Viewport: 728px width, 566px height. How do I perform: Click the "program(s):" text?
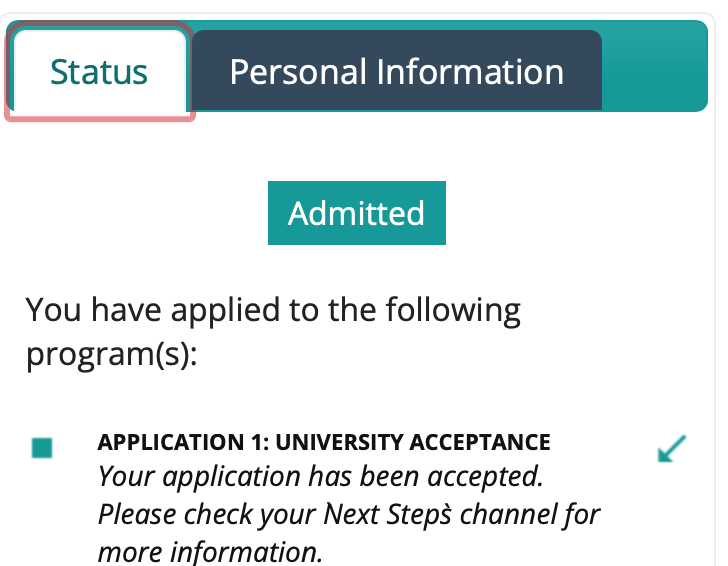[x=112, y=353]
